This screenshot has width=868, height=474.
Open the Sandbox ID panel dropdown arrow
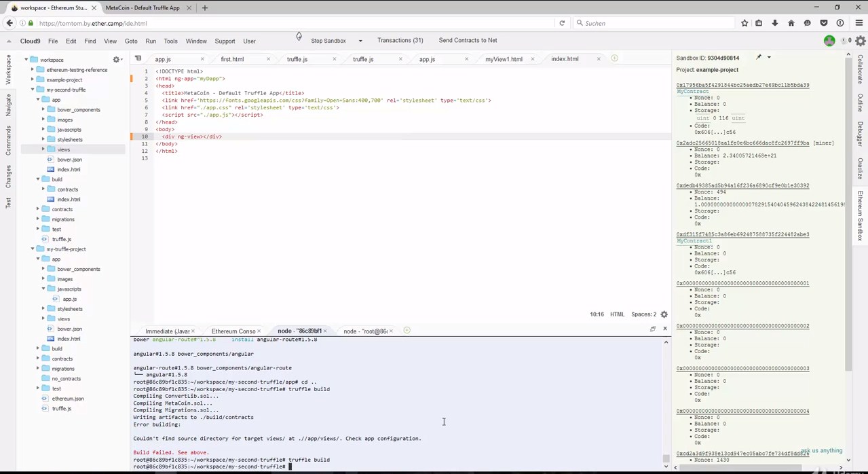[x=769, y=58]
